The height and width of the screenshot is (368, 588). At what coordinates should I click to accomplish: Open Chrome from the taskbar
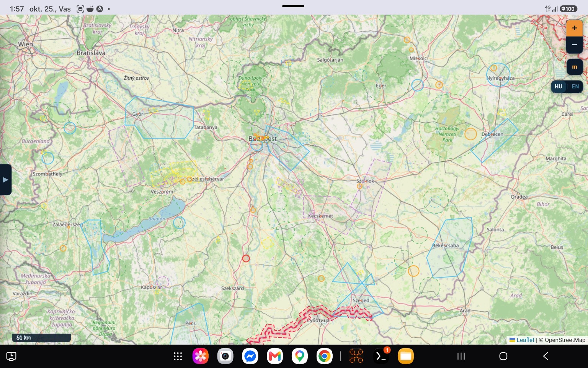[x=324, y=356]
